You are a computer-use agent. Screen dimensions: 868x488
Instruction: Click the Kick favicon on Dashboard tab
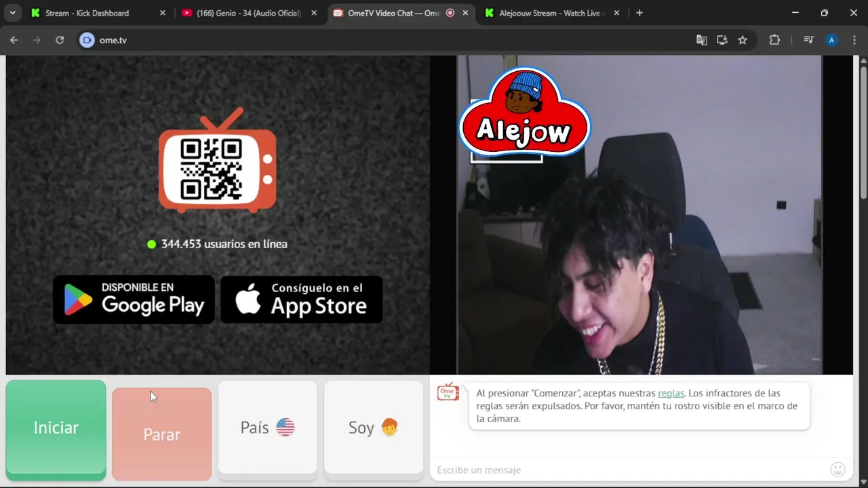point(35,13)
